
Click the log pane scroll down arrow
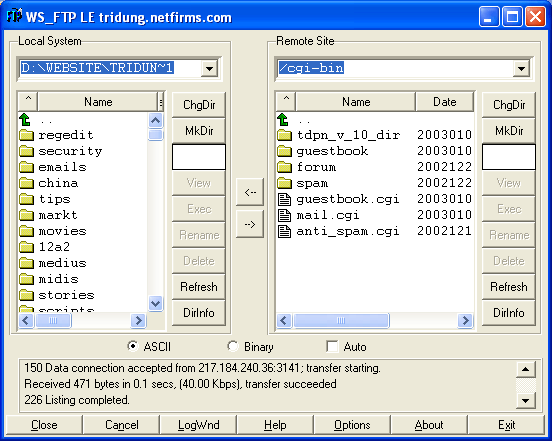526,400
